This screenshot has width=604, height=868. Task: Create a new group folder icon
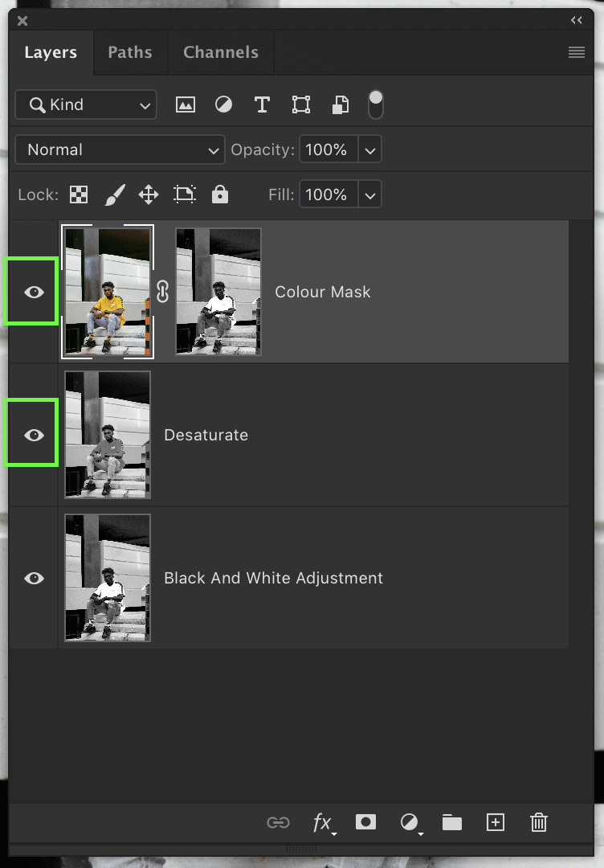452,823
